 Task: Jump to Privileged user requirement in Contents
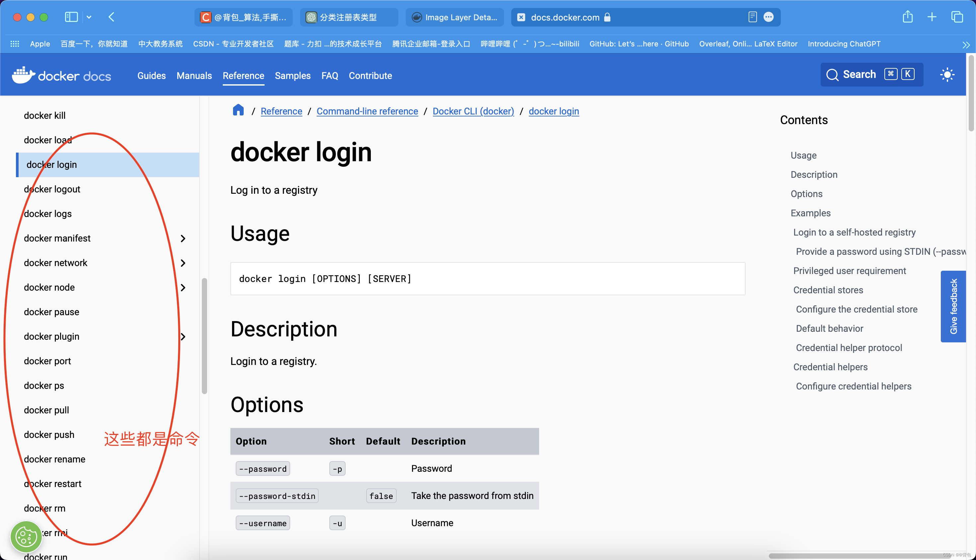850,271
